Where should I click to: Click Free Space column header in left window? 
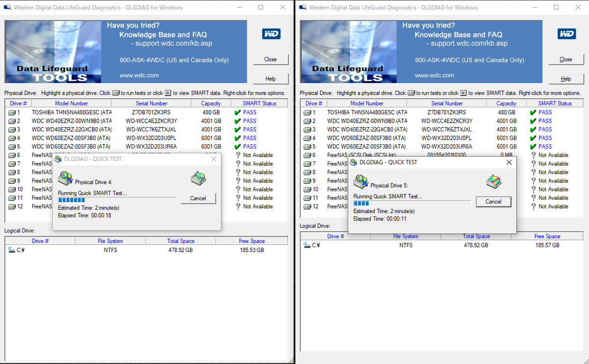click(x=252, y=241)
